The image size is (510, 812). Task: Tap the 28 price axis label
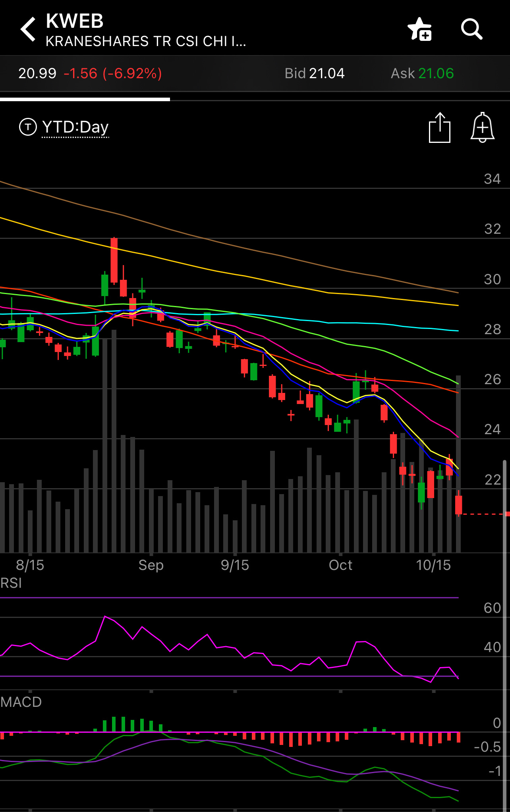pyautogui.click(x=492, y=329)
